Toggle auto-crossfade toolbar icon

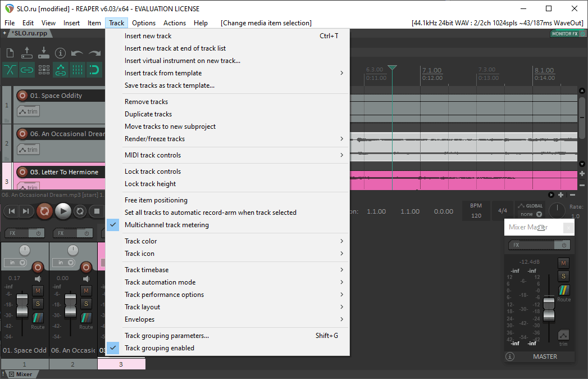10,70
